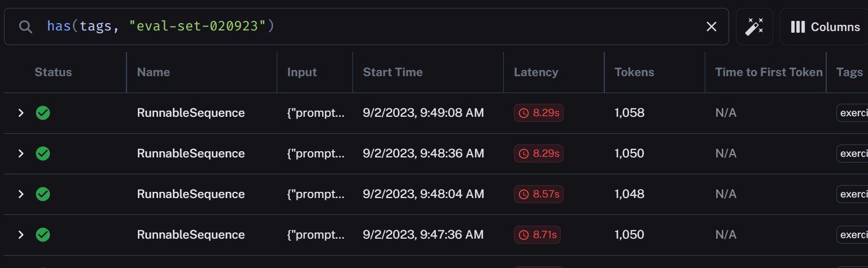Image resolution: width=868 pixels, height=268 pixels.
Task: Click the 8.71s latency badge
Action: click(537, 235)
